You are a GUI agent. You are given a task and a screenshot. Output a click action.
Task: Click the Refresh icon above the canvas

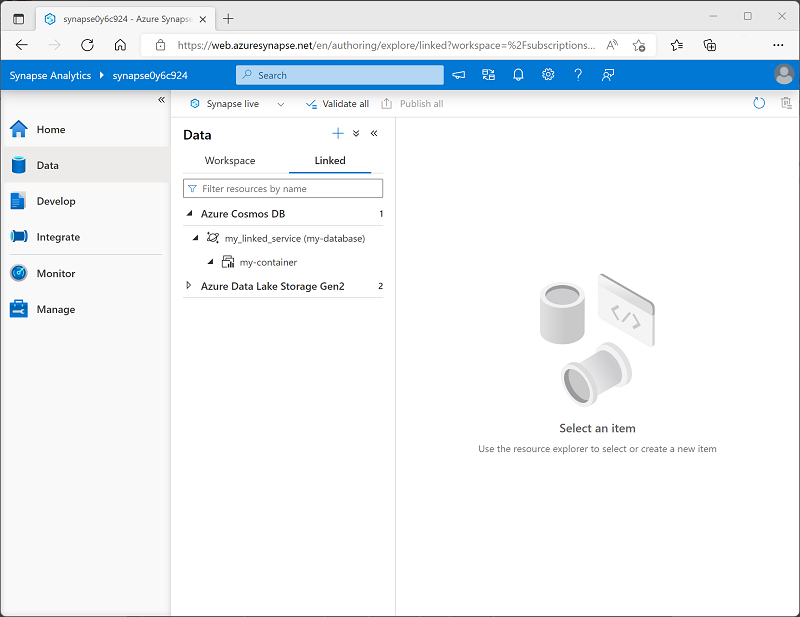tap(759, 103)
